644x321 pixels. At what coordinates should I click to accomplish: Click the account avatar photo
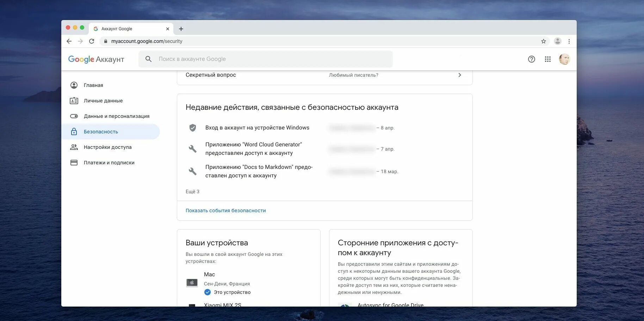[x=564, y=59]
